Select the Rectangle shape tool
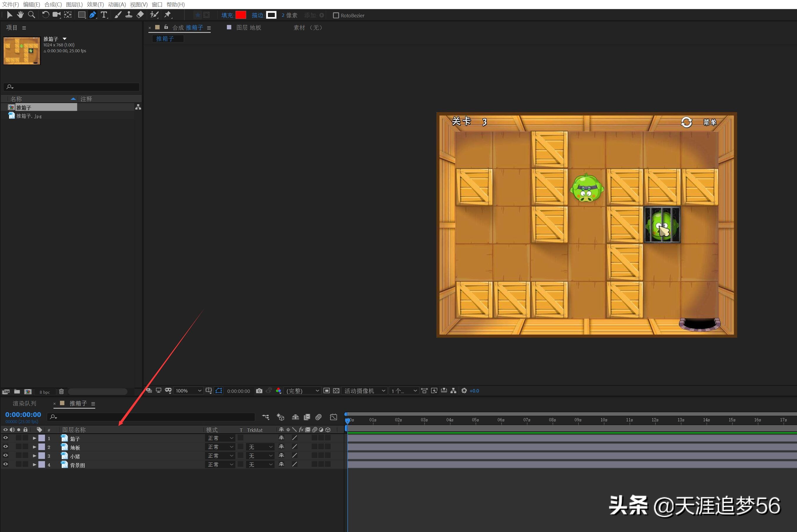Viewport: 797px width, 532px height. 81,15
